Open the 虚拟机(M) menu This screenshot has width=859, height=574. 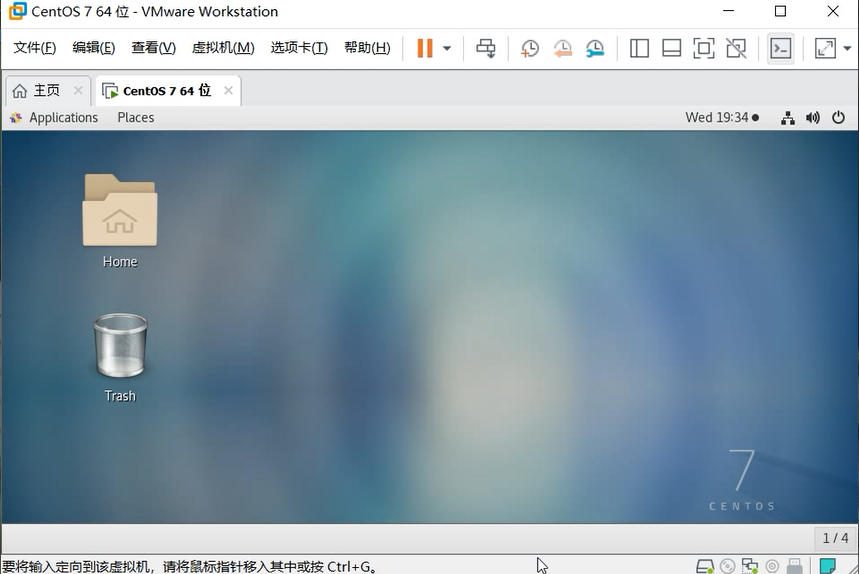pos(223,48)
